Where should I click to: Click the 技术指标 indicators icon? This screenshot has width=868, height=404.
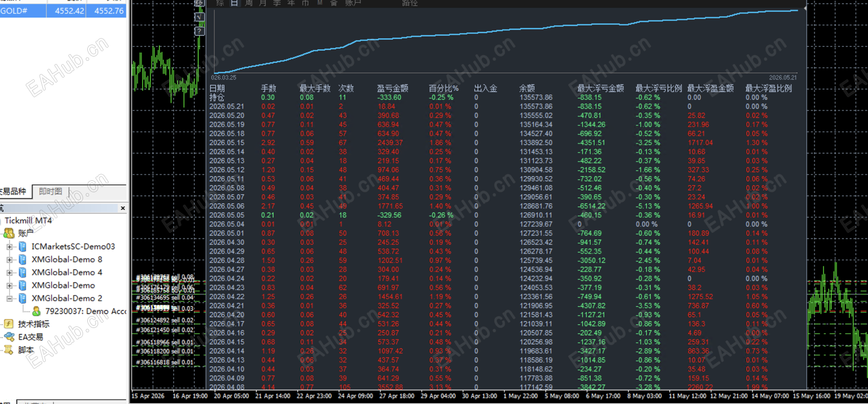9,324
